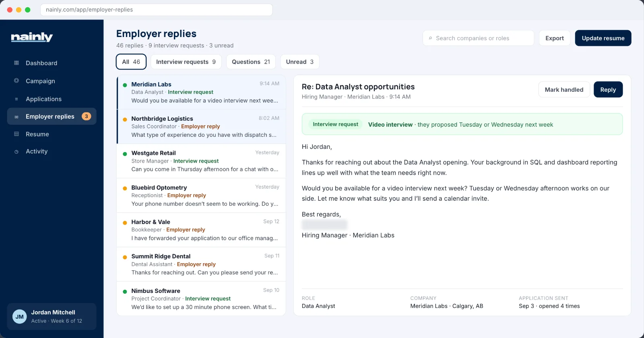Click 'Sep 3 · opened 4 times' text
Screen dimensions: 644x338
[549, 306]
